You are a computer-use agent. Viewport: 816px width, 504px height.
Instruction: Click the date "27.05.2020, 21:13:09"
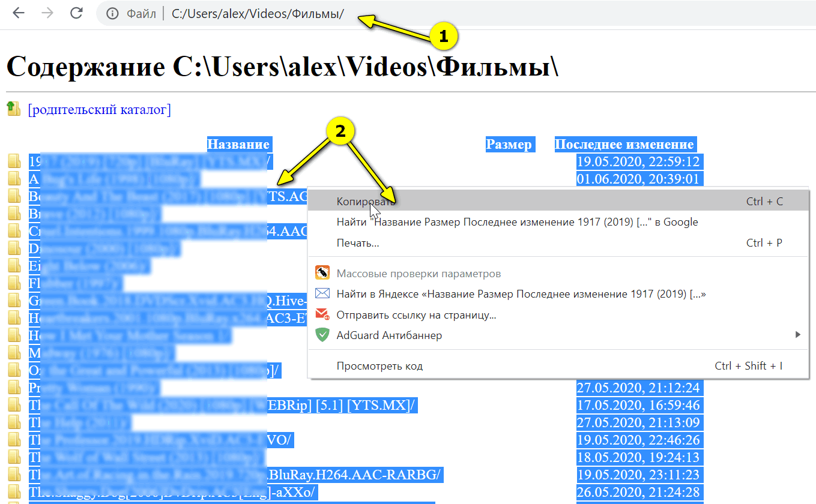click(638, 423)
